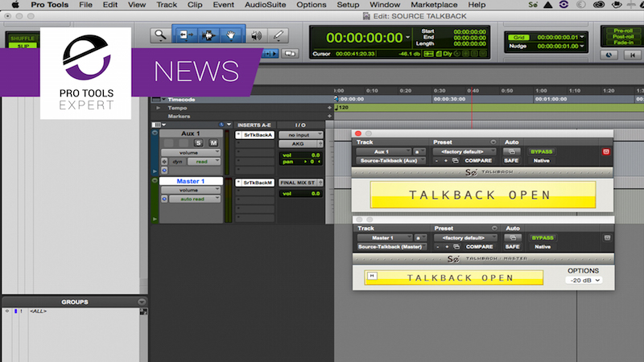Click the FINAL MIX ST output window icon
Image resolution: width=644 pixels, height=362 pixels.
320,183
